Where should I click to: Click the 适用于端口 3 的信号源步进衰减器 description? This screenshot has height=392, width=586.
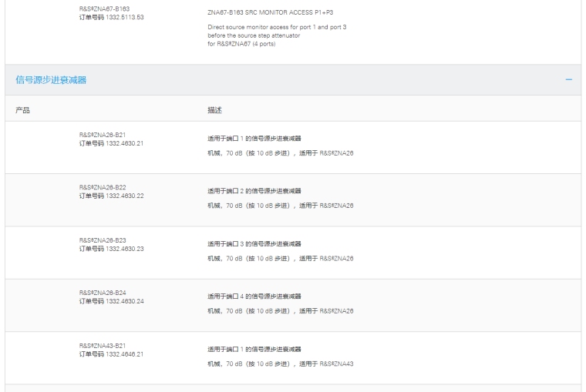254,243
